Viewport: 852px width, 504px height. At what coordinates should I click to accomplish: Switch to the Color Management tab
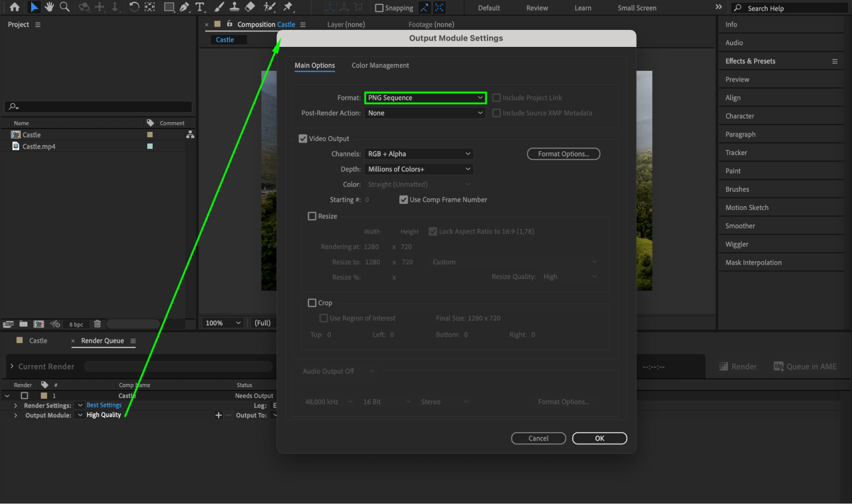point(380,65)
